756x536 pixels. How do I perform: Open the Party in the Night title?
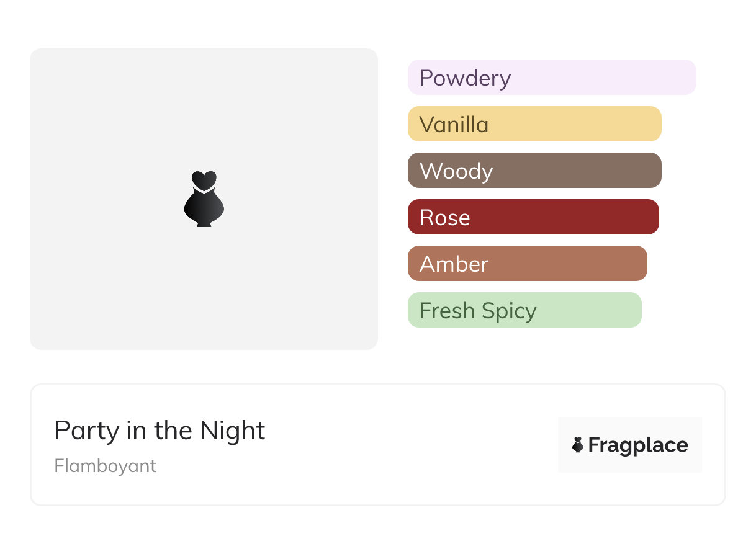[160, 431]
